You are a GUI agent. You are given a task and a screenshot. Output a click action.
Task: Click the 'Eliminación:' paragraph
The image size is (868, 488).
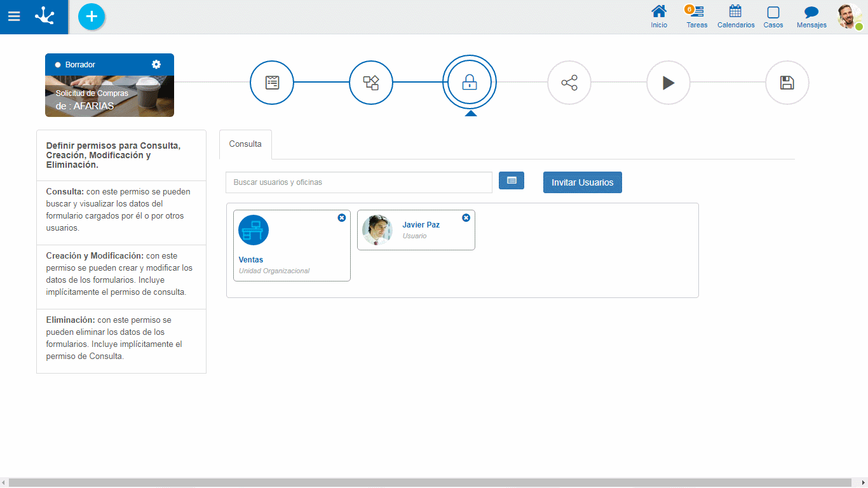click(114, 338)
